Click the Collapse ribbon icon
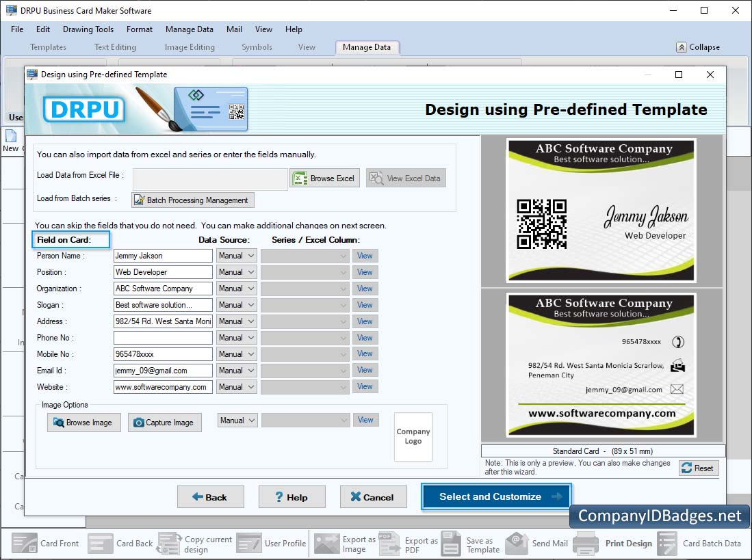 tap(681, 47)
